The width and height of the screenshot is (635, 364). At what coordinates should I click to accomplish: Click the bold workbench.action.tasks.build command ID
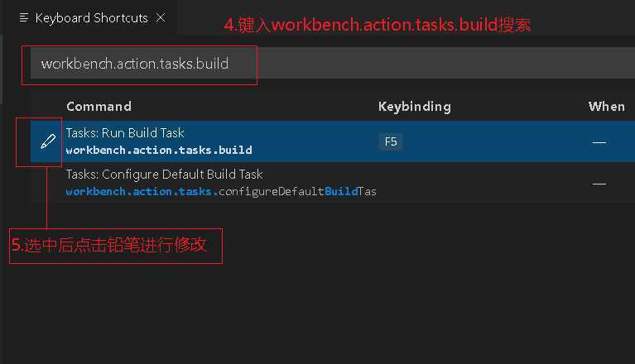(x=158, y=151)
